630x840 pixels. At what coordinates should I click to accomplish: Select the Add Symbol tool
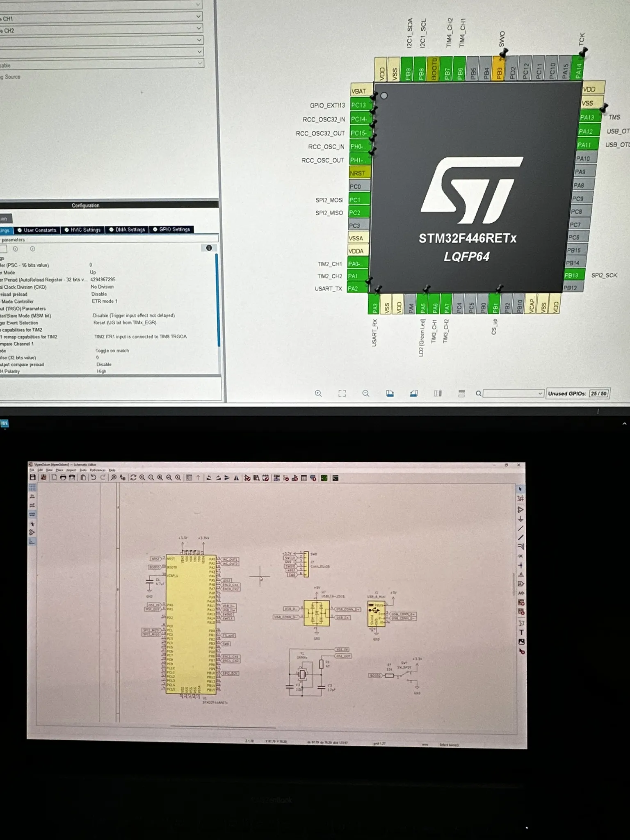[x=520, y=510]
